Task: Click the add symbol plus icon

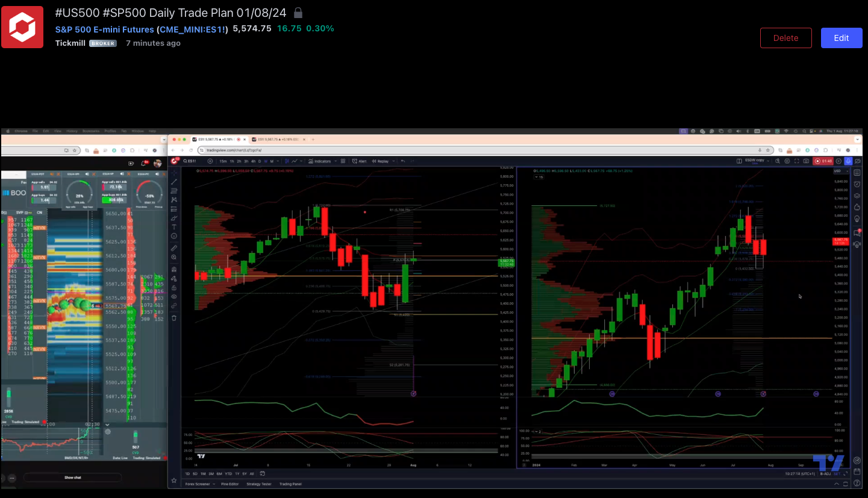Action: (x=210, y=161)
